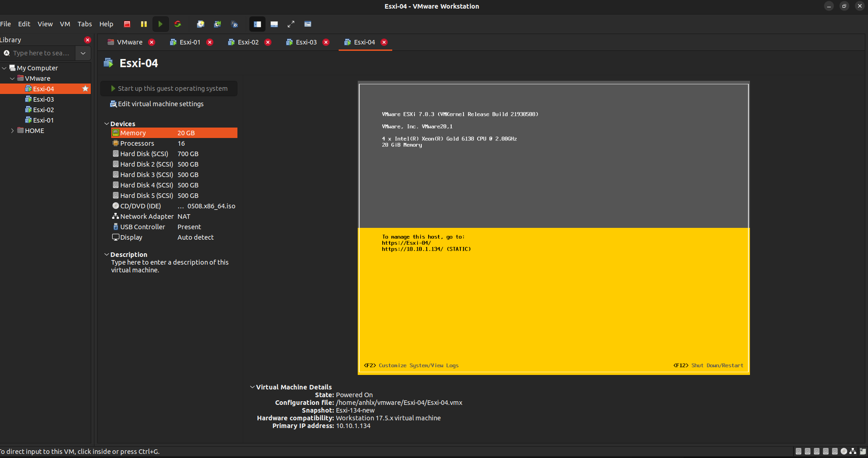The image size is (868, 458).
Task: Select Esxi-01 in the library tree
Action: (x=44, y=120)
